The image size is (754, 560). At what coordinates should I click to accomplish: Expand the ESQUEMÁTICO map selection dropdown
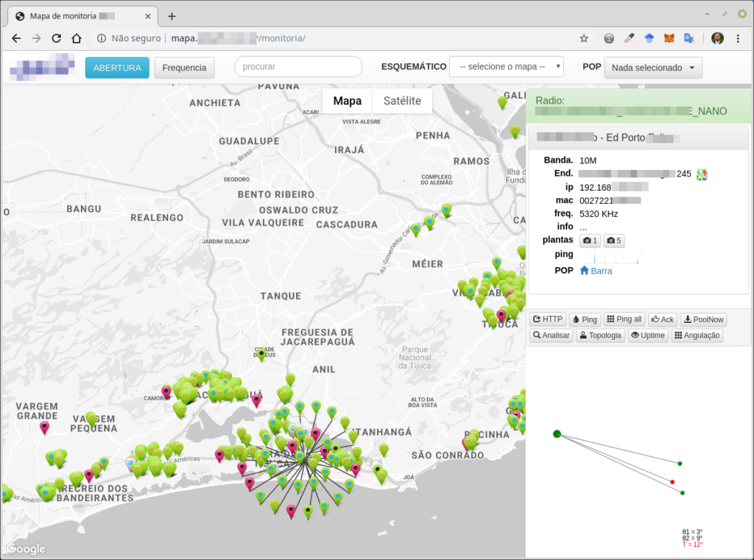pyautogui.click(x=506, y=67)
